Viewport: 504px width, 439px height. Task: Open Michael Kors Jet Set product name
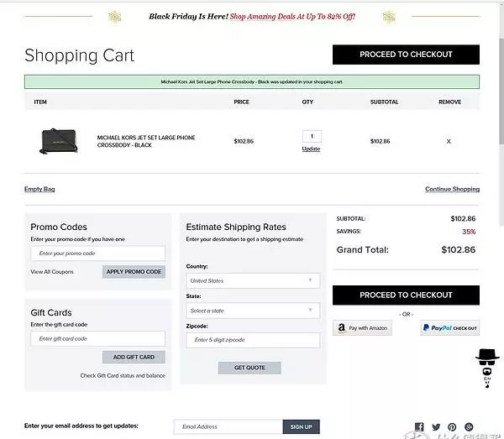point(146,141)
